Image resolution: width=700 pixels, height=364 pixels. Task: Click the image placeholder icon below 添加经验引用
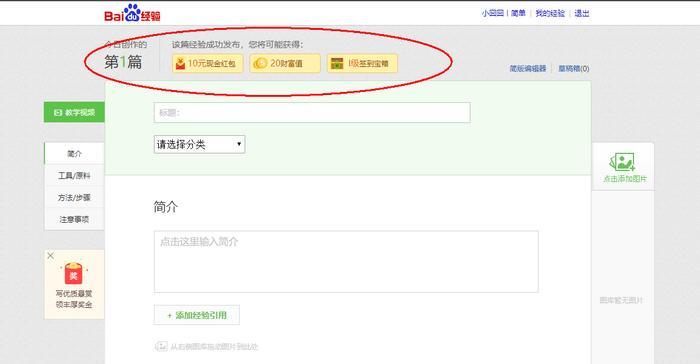(x=161, y=346)
